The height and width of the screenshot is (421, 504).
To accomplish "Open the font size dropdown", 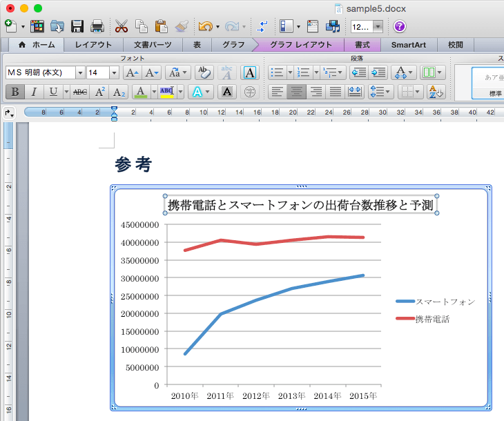I will (x=114, y=73).
